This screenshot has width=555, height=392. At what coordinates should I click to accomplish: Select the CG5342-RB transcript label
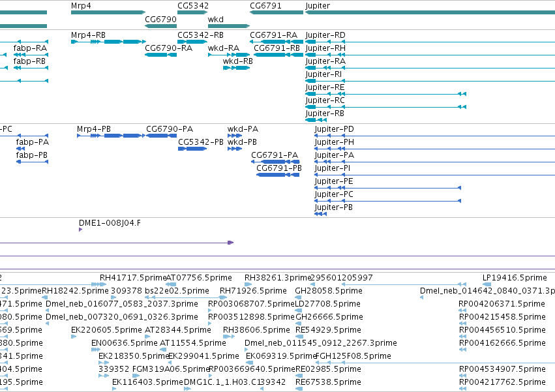(x=200, y=35)
